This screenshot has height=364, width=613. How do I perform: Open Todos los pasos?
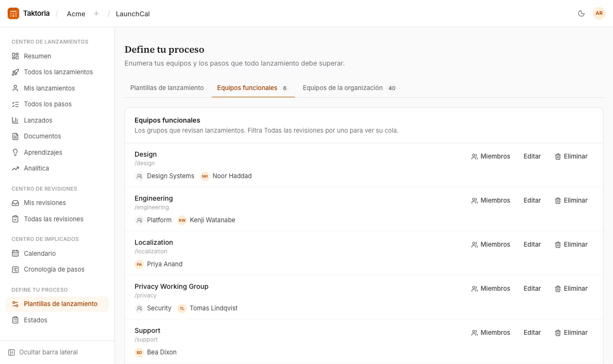click(57, 104)
